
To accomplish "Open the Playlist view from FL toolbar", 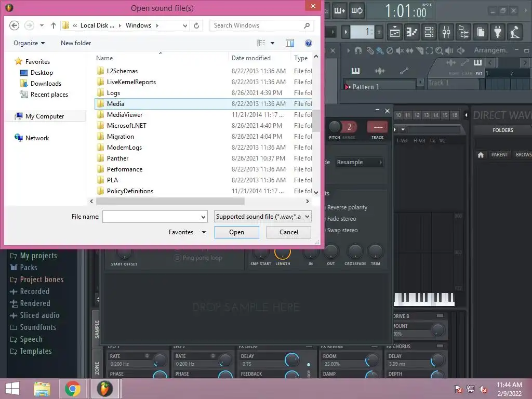I will [x=395, y=32].
